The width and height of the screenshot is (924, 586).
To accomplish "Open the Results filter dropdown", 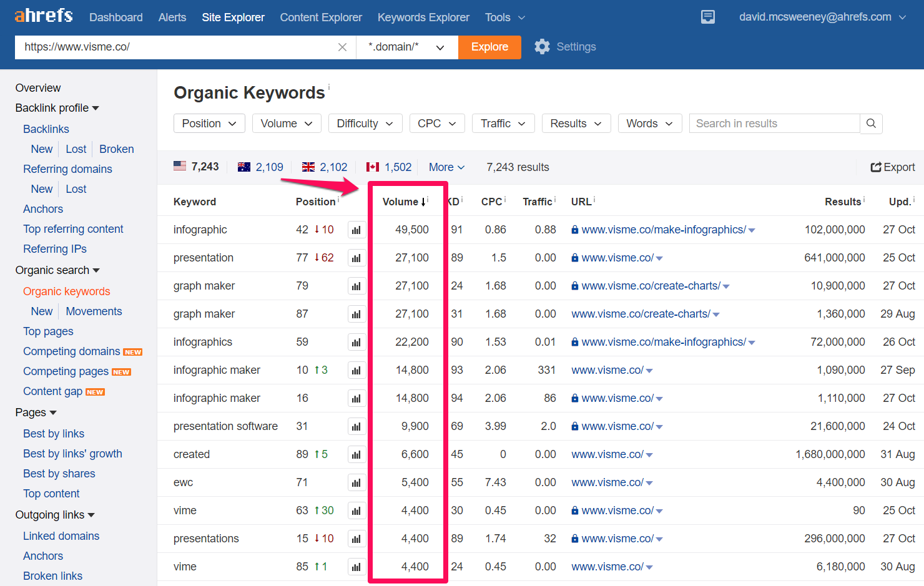I will coord(576,124).
